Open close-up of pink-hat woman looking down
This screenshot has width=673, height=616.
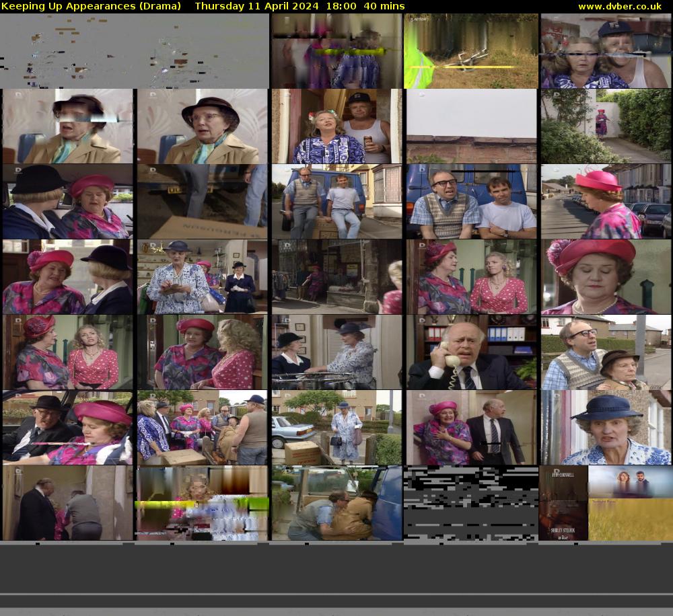[606, 276]
